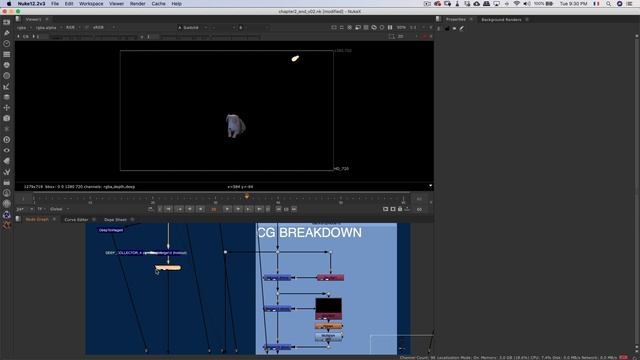Select the DEEP_COLLECTOR node

point(146,253)
